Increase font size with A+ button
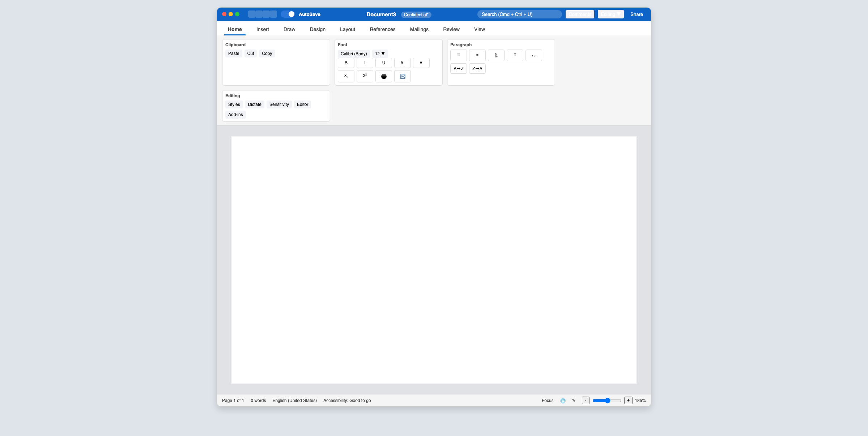 402,63
